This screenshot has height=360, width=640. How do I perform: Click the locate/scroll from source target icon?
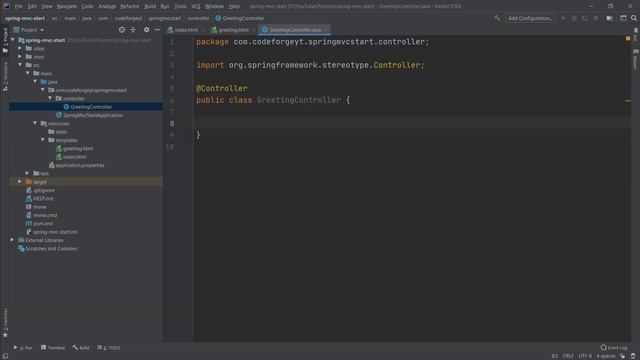pyautogui.click(x=122, y=30)
